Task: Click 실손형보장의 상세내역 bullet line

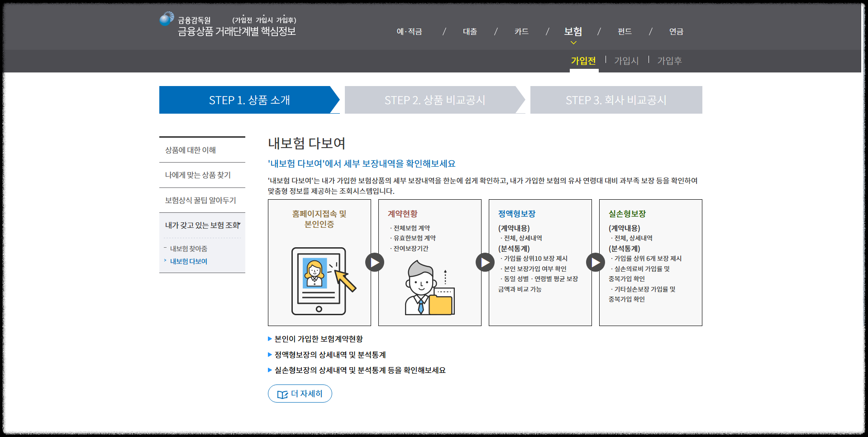Action: tap(360, 370)
